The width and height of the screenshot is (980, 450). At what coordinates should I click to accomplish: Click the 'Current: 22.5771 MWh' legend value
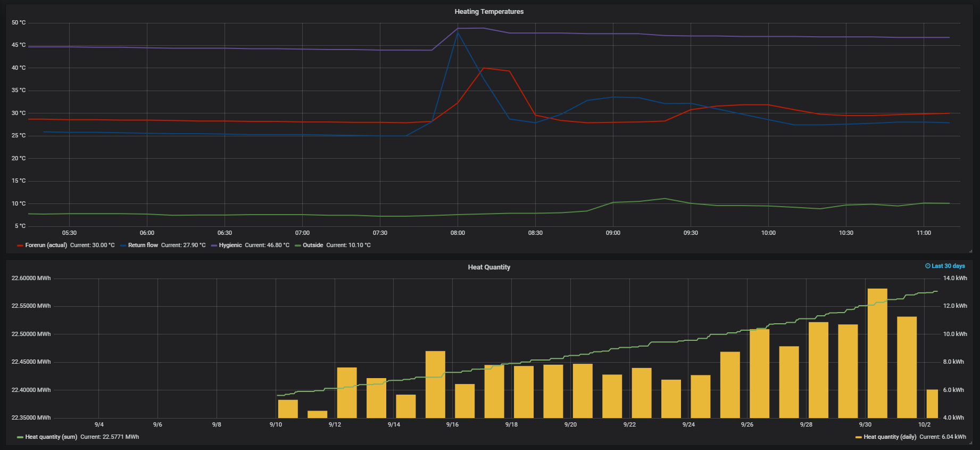[110, 437]
